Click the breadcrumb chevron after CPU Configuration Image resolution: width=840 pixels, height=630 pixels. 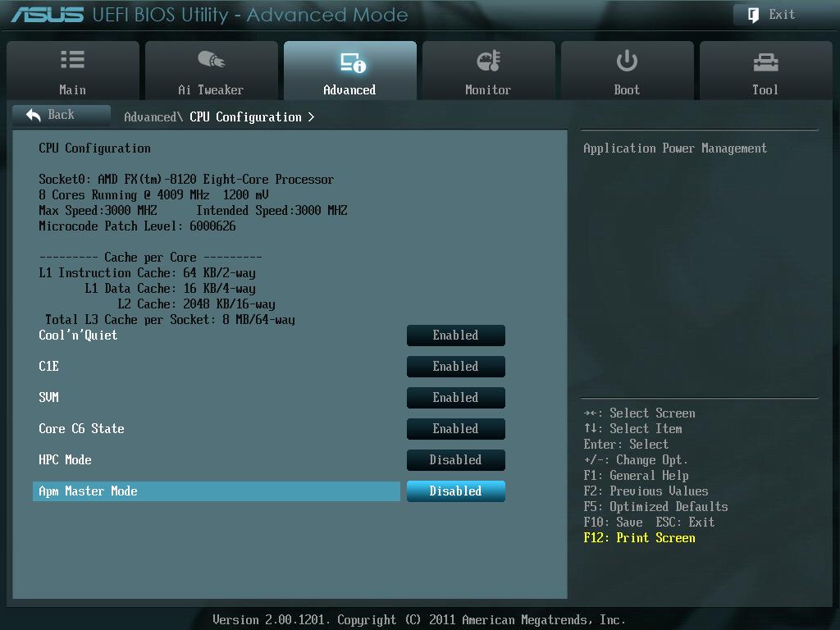(x=311, y=116)
